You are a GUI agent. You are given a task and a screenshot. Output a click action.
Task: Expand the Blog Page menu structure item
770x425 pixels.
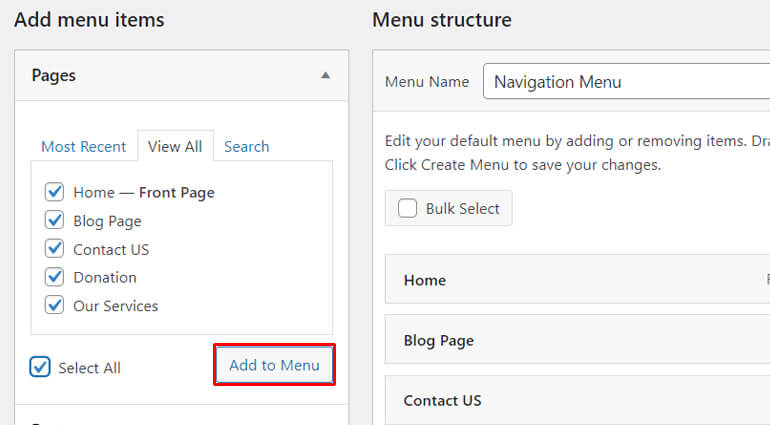coord(577,340)
